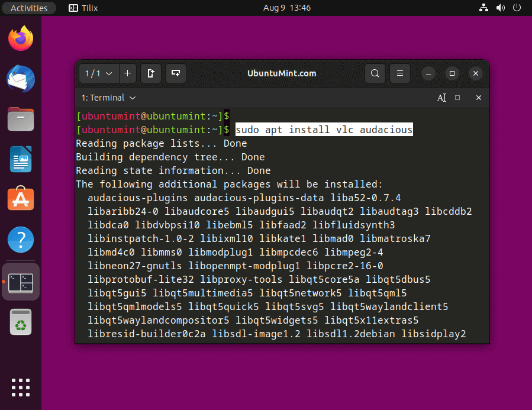Click 'libopenmpt-modplug1' package name
This screenshot has height=410, width=532.
coord(244,266)
